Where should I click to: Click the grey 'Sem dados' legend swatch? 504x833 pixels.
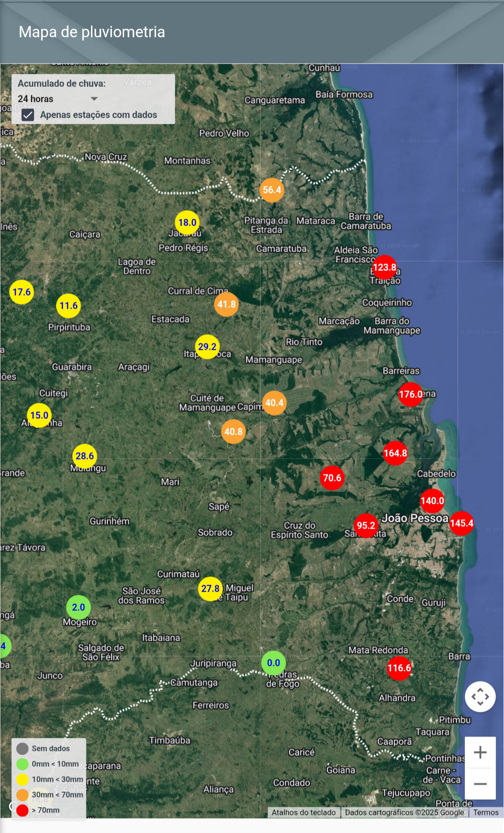(x=22, y=748)
